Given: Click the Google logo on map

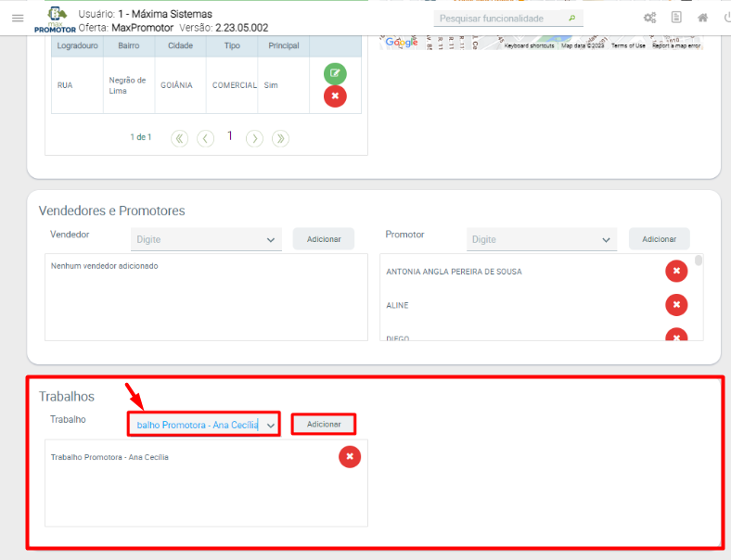Looking at the screenshot, I should pos(402,43).
